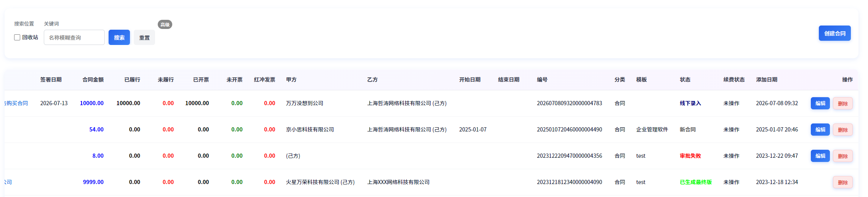Click the 重置 reset button
868x197 pixels.
[144, 37]
